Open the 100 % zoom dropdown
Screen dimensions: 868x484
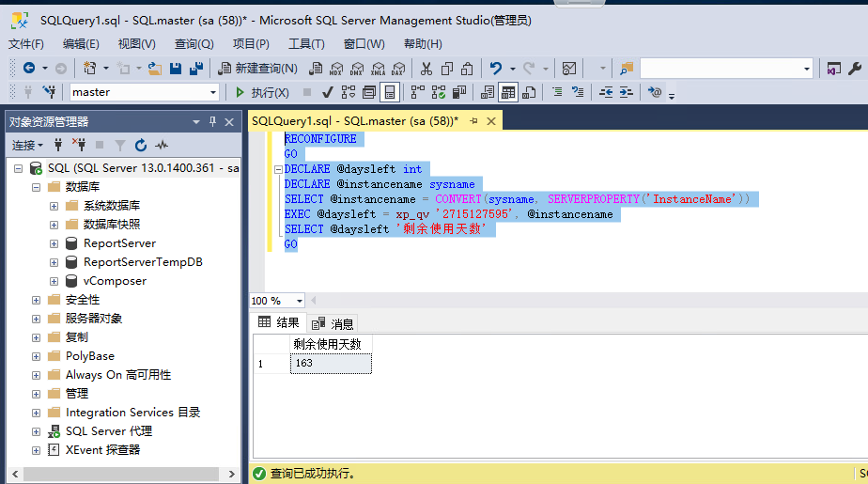[300, 301]
